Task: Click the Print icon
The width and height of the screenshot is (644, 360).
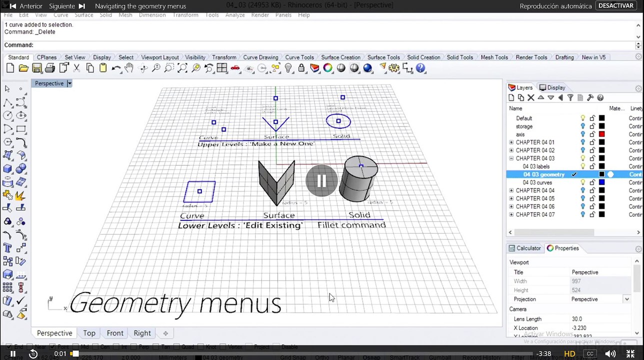Action: (x=50, y=68)
